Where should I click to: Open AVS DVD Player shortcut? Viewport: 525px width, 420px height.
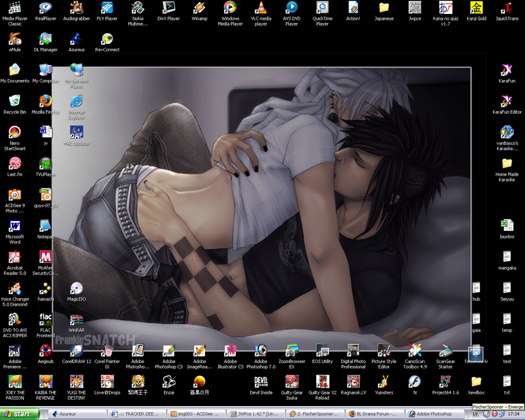pos(292,13)
